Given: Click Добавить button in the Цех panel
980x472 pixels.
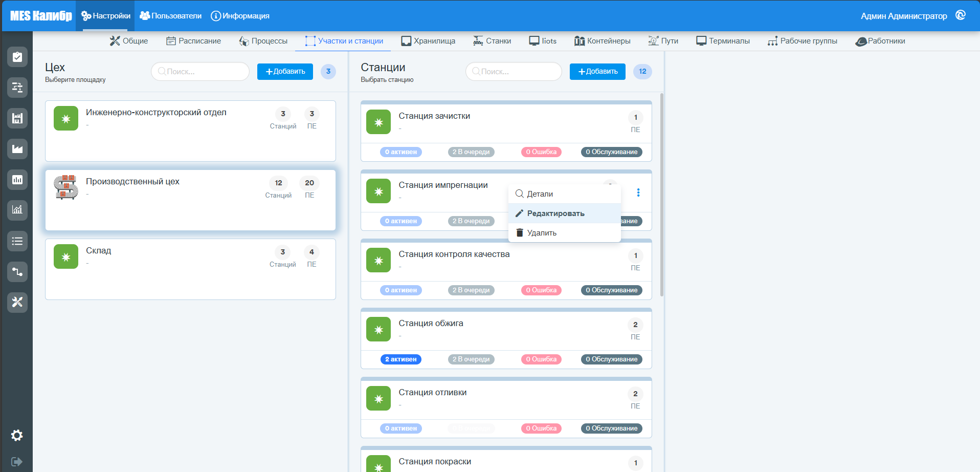Looking at the screenshot, I should (285, 72).
